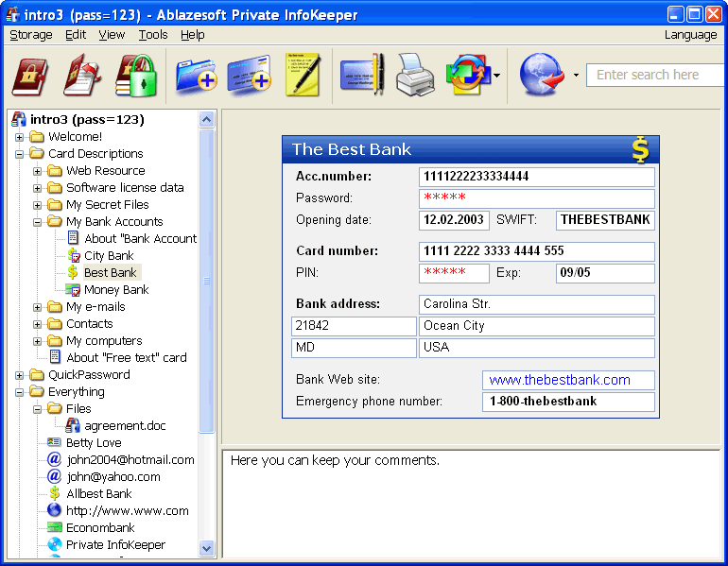Click the tree scrollbar down arrow
The image size is (728, 566).
pyautogui.click(x=207, y=548)
